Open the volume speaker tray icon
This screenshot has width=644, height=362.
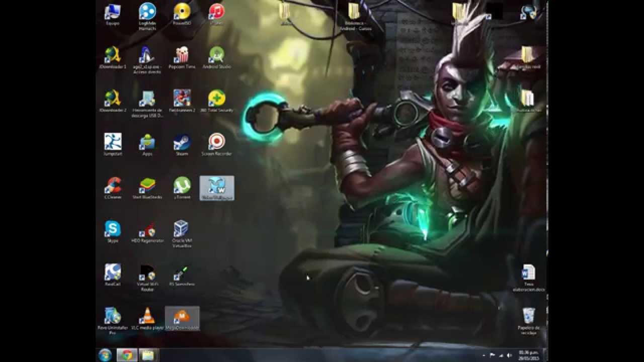[509, 355]
